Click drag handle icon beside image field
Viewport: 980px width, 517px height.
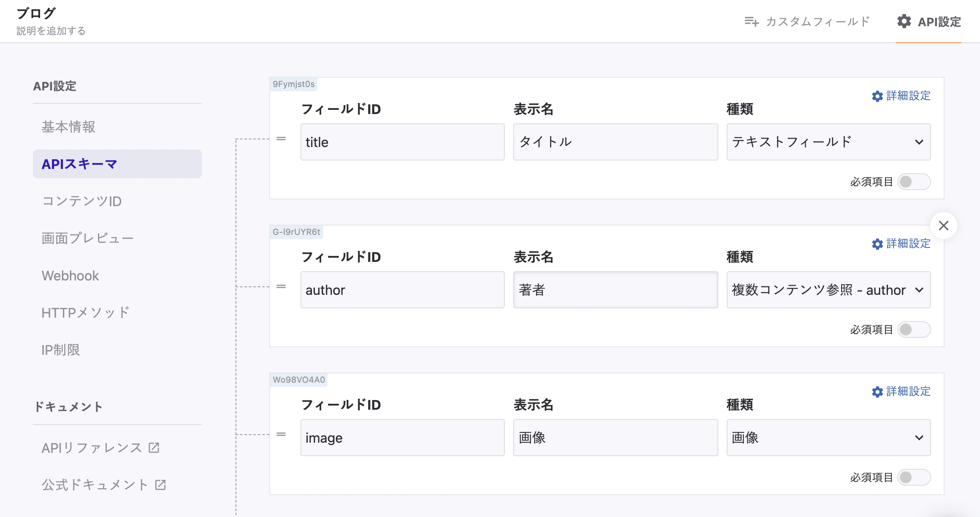[281, 435]
